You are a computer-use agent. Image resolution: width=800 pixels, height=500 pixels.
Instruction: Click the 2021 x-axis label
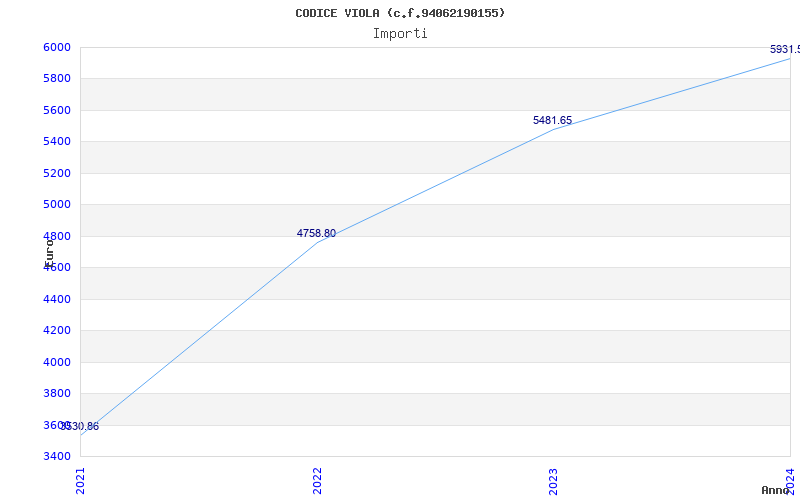(x=80, y=481)
